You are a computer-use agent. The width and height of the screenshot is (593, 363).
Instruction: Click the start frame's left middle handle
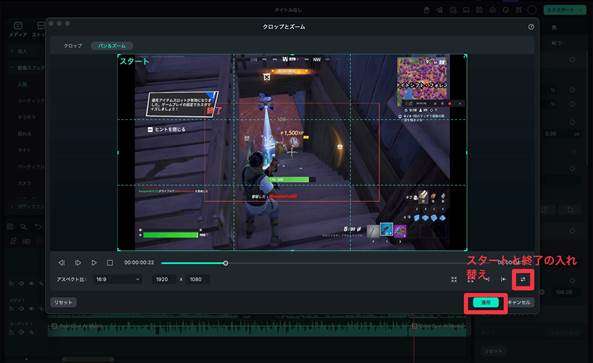coord(118,153)
